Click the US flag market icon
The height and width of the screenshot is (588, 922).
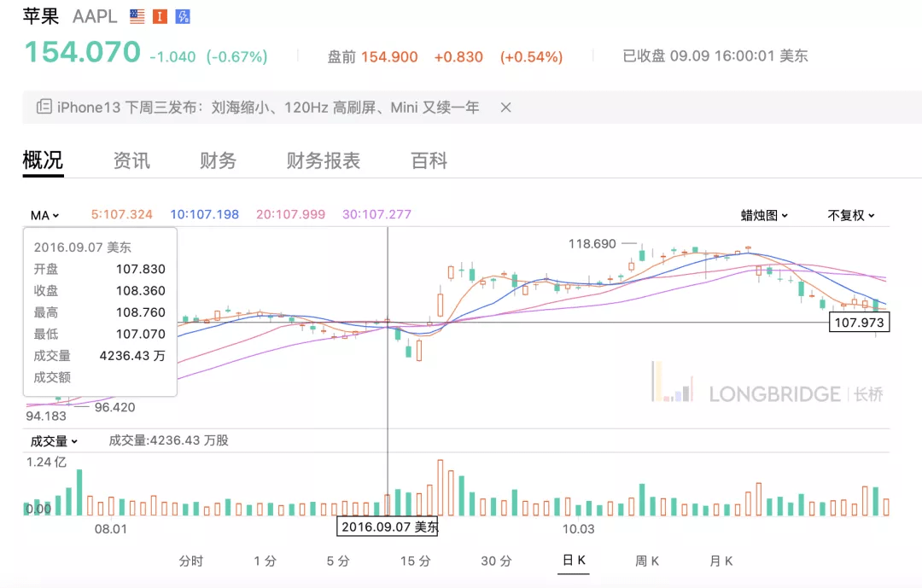click(x=137, y=16)
